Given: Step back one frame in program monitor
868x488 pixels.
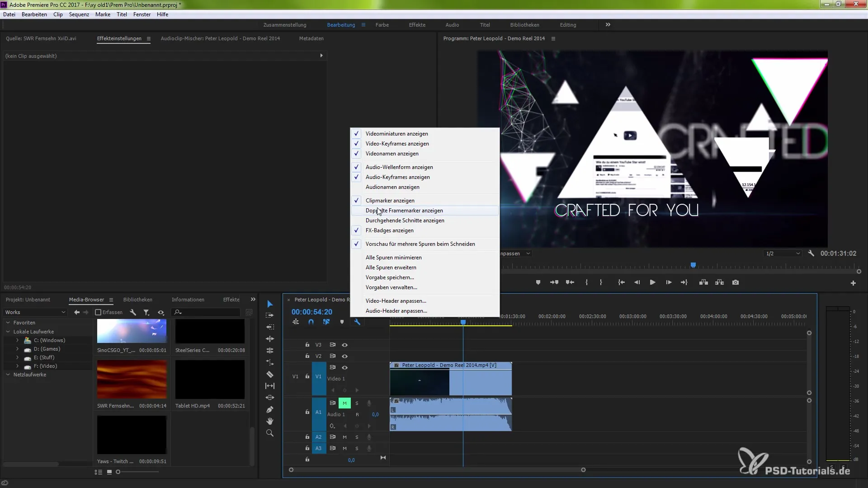Looking at the screenshot, I should 637,282.
